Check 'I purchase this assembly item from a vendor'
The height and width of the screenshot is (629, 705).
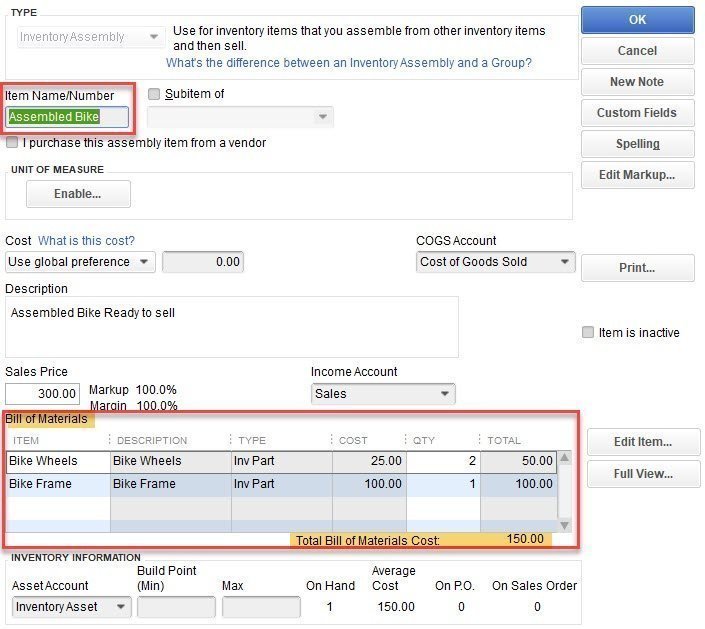coord(12,143)
